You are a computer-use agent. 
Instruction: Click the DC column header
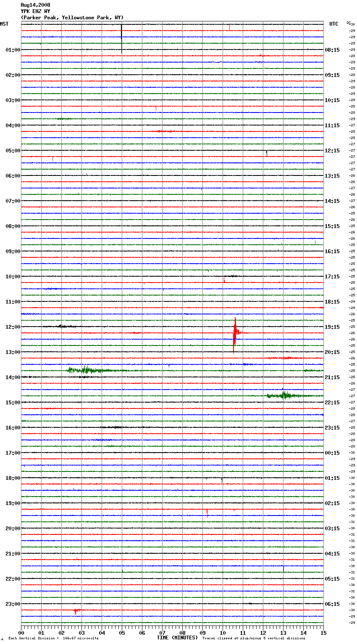(349, 23)
